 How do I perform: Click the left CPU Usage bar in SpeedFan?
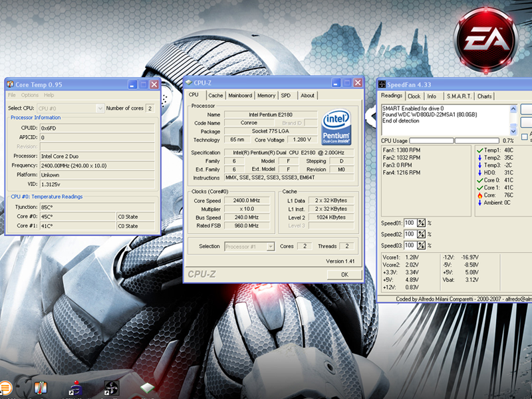coord(432,140)
